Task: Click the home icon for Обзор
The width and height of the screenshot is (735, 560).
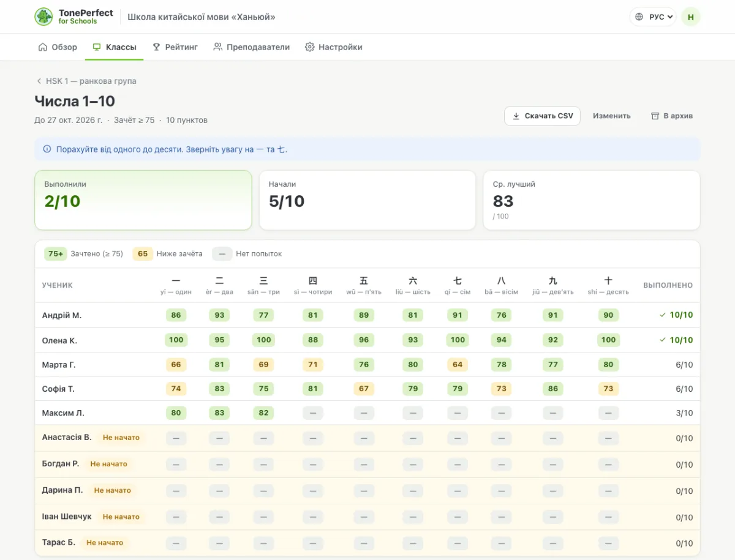Action: [42, 47]
